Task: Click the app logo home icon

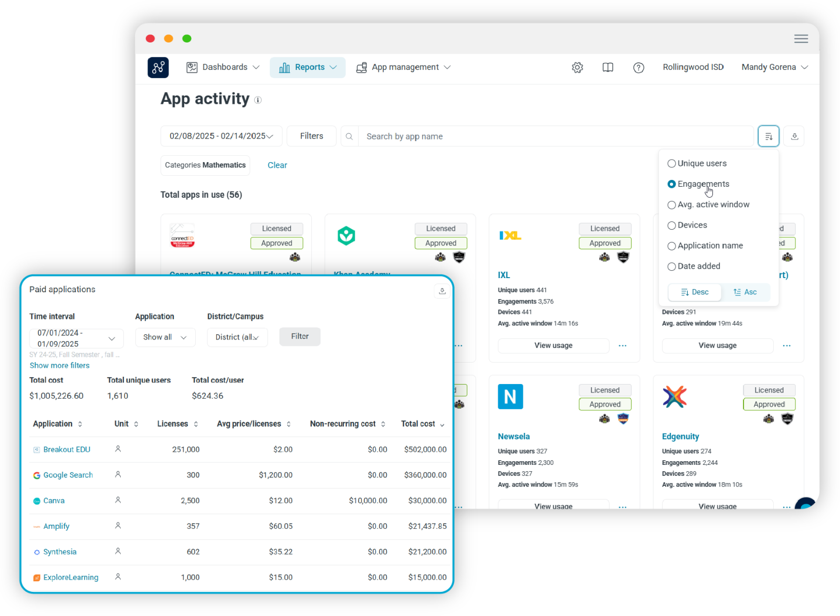Action: 158,68
